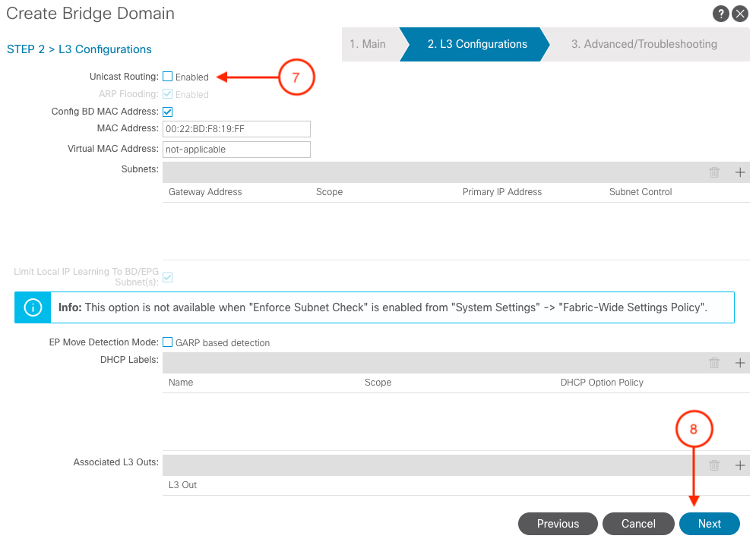Click the MAC Address input field
Viewport: 756px width, 542px height.
236,129
